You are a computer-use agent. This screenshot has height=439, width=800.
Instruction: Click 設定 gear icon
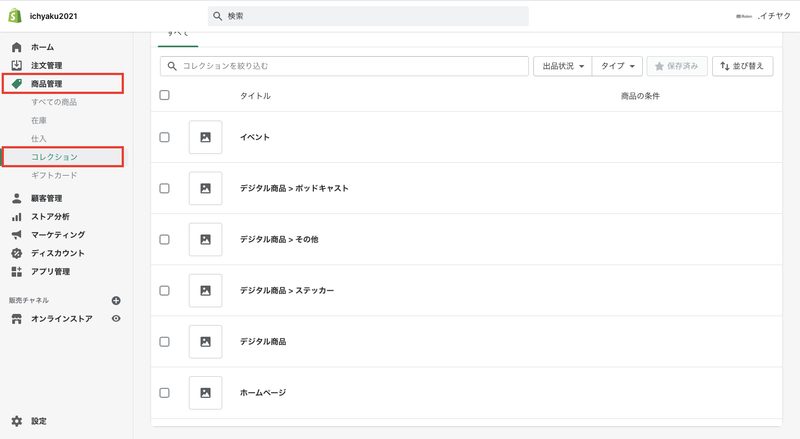tap(17, 421)
